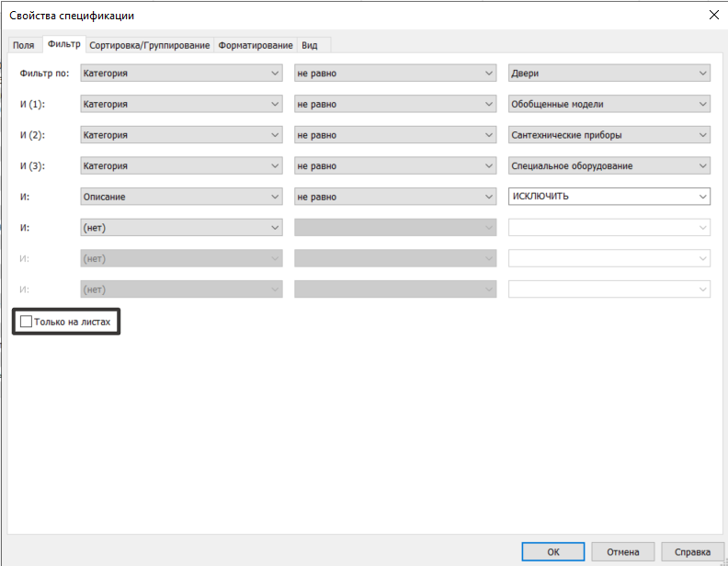Select the "Вид" tab
728x566 pixels.
pyautogui.click(x=310, y=45)
